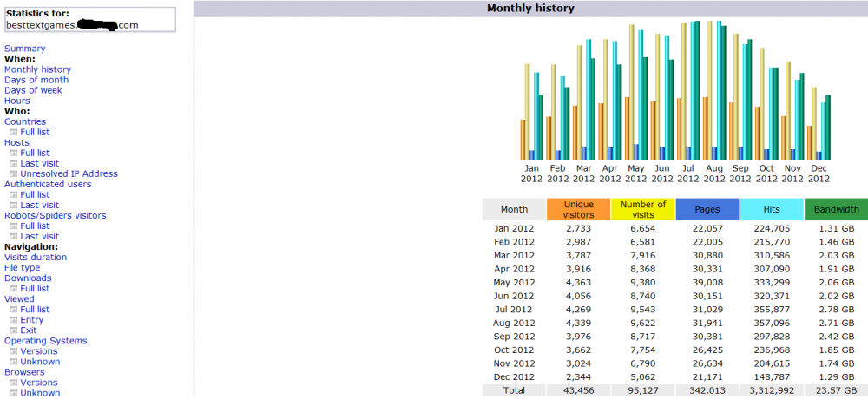Open the Visits duration page
The image size is (868, 399).
(36, 257)
